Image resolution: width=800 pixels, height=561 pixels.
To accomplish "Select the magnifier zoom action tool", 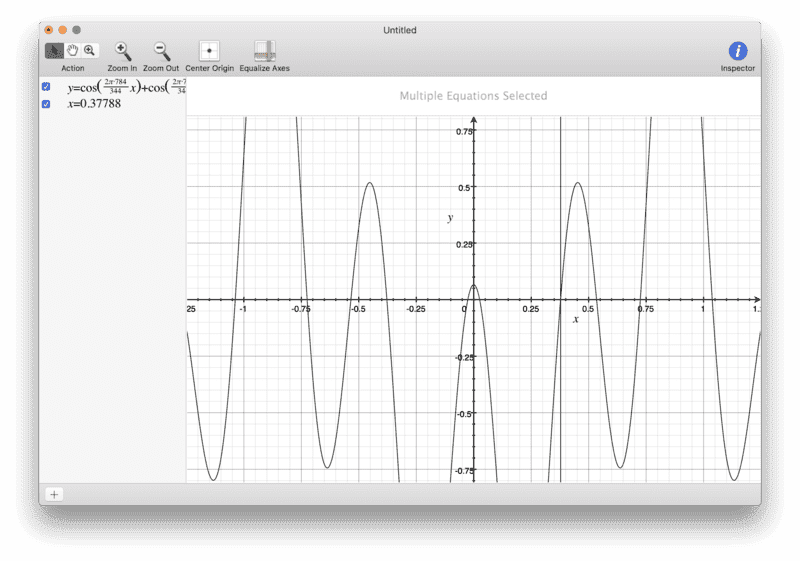I will click(x=89, y=50).
